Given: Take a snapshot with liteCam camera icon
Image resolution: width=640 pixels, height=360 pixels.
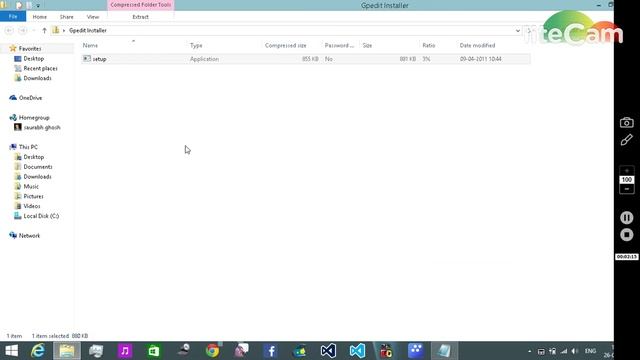Looking at the screenshot, I should (627, 122).
